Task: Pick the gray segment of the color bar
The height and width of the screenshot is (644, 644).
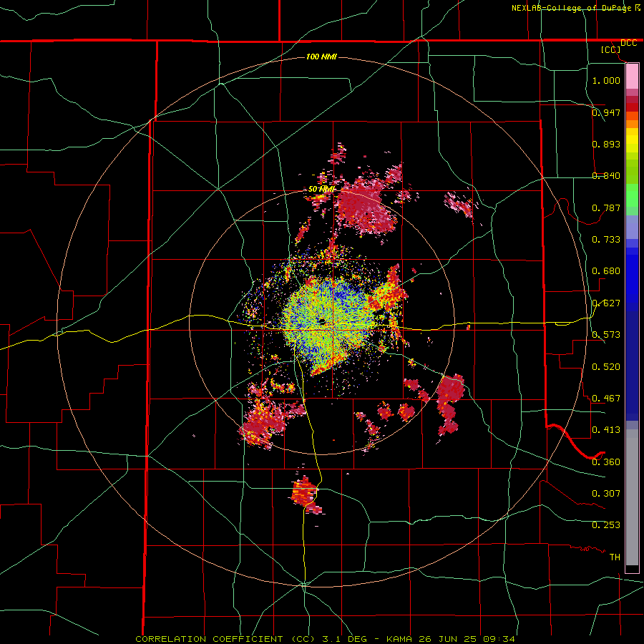Action: [632, 497]
